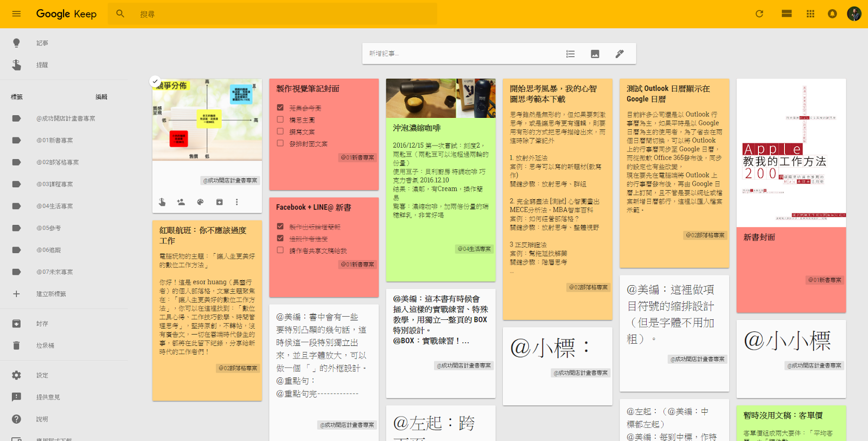
Task: Check the 撰寫文案 checkbox
Action: click(280, 131)
